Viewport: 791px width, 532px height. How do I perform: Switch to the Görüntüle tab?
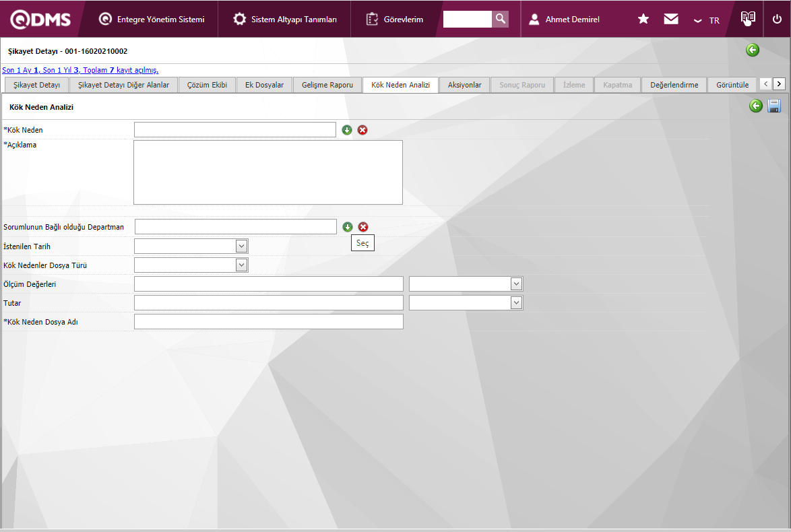(x=732, y=85)
